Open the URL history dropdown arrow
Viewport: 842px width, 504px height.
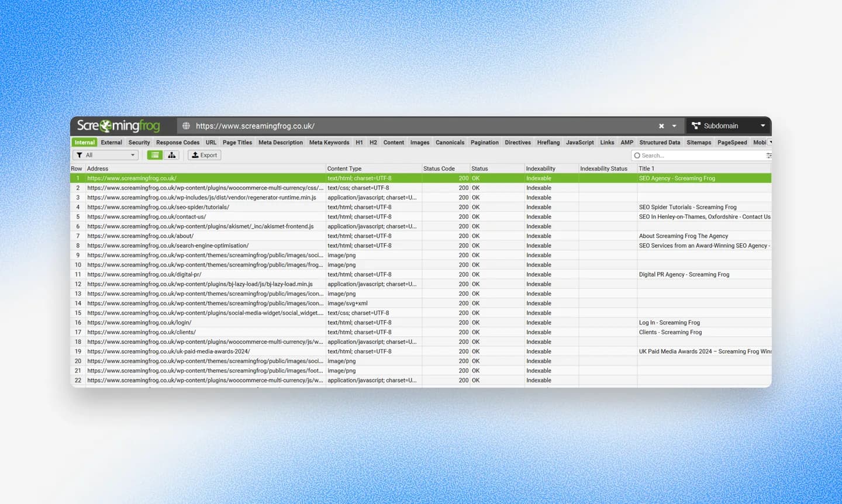(674, 126)
